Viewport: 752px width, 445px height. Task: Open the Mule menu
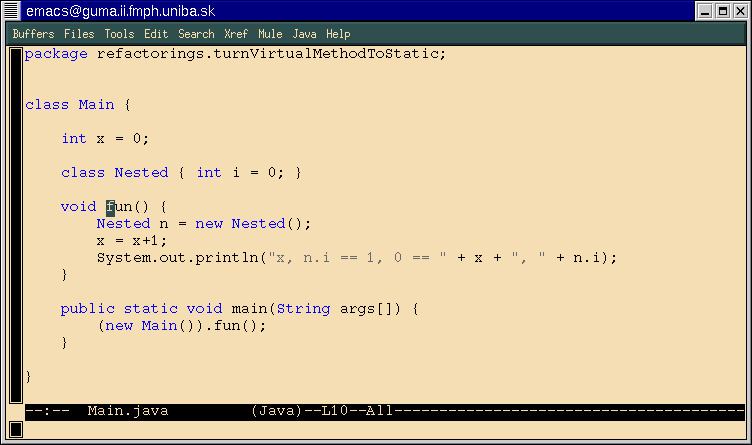click(270, 34)
